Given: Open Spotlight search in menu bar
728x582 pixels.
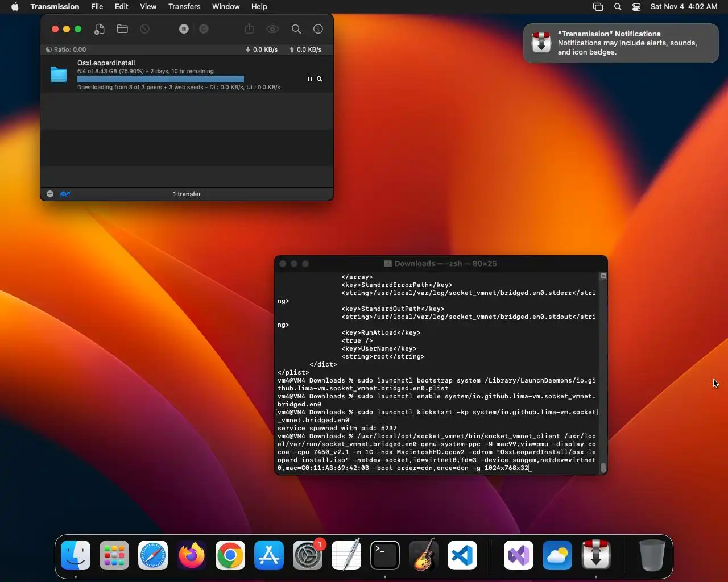Looking at the screenshot, I should click(618, 7).
